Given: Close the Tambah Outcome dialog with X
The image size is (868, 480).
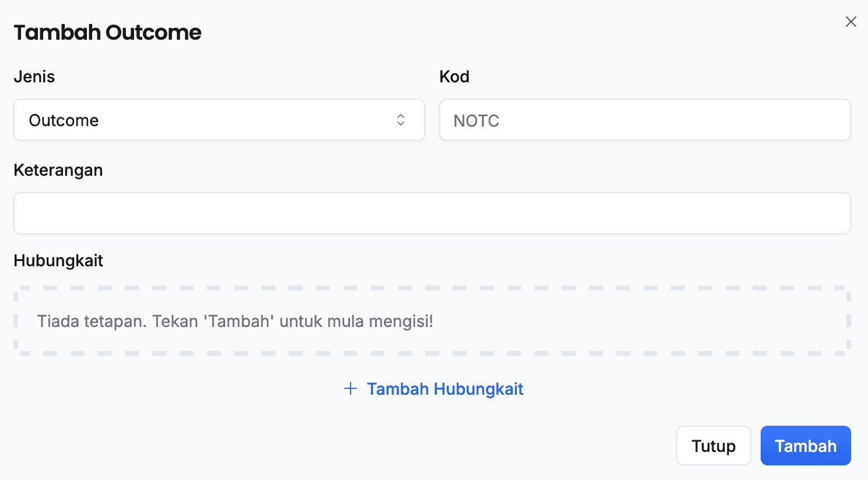Looking at the screenshot, I should click(x=851, y=22).
